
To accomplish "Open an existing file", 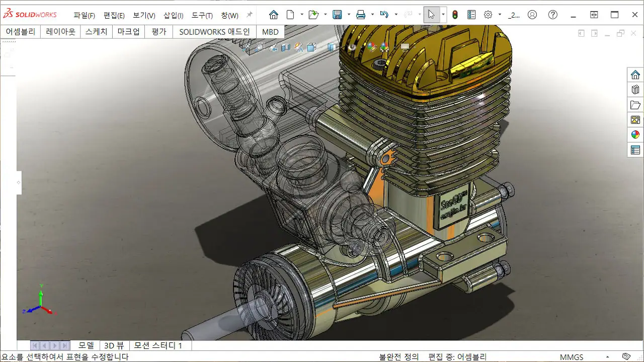I will 313,15.
